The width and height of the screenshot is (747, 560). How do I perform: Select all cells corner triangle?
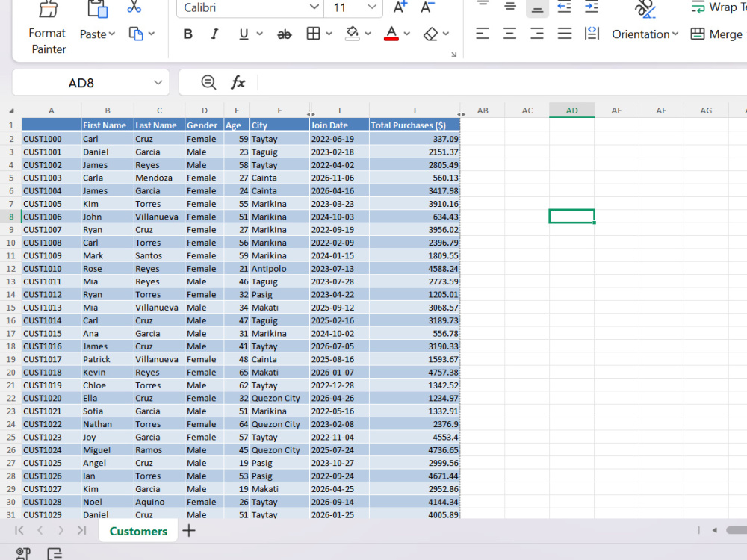coord(11,111)
